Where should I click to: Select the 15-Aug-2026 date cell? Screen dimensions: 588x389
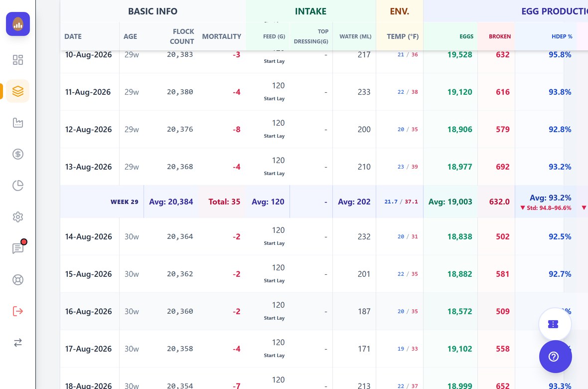coord(89,274)
